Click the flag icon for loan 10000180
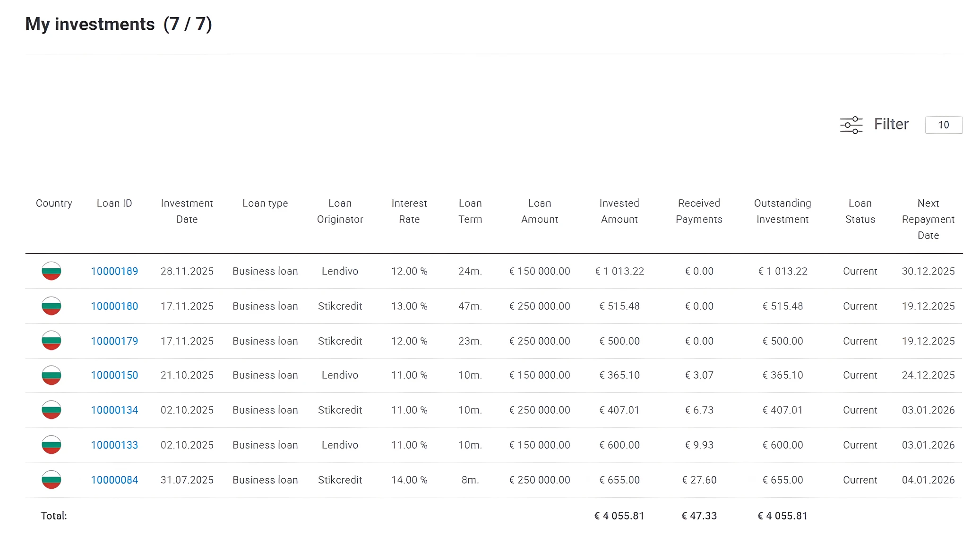The width and height of the screenshot is (980, 545). pyautogui.click(x=52, y=306)
